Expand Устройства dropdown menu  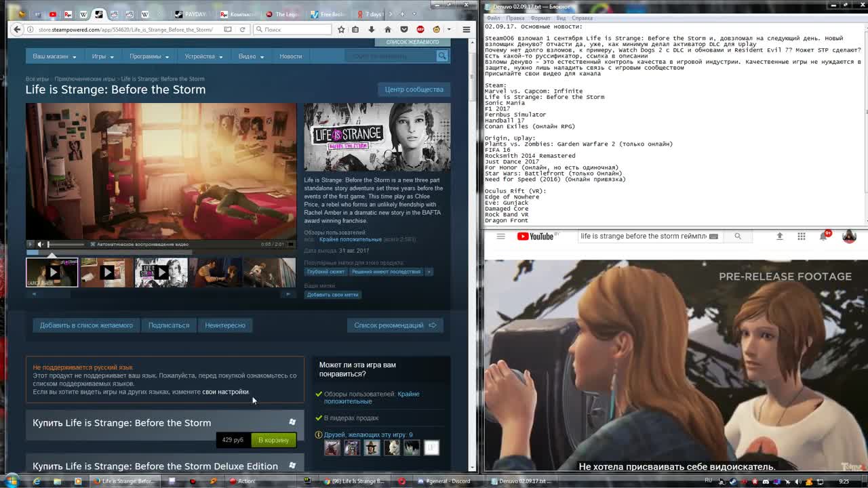coord(203,56)
